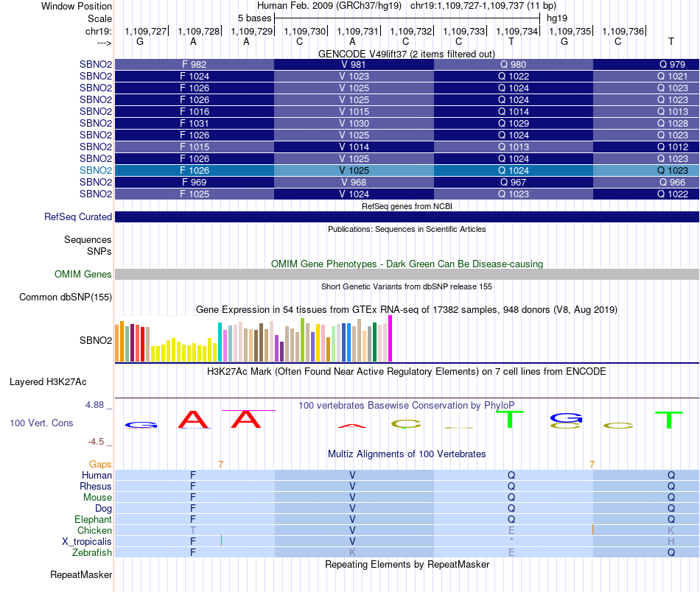Click the gray OMIM Genes bar

pos(407,274)
